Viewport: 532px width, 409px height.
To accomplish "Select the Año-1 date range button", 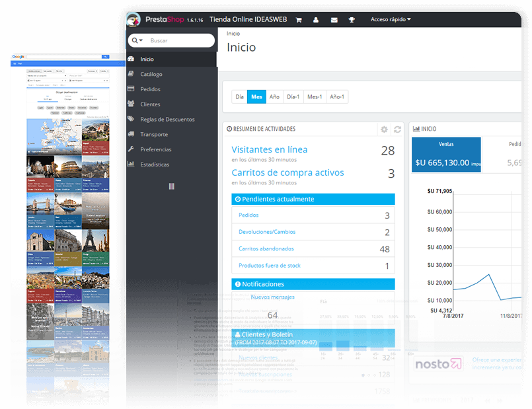I will [x=337, y=96].
